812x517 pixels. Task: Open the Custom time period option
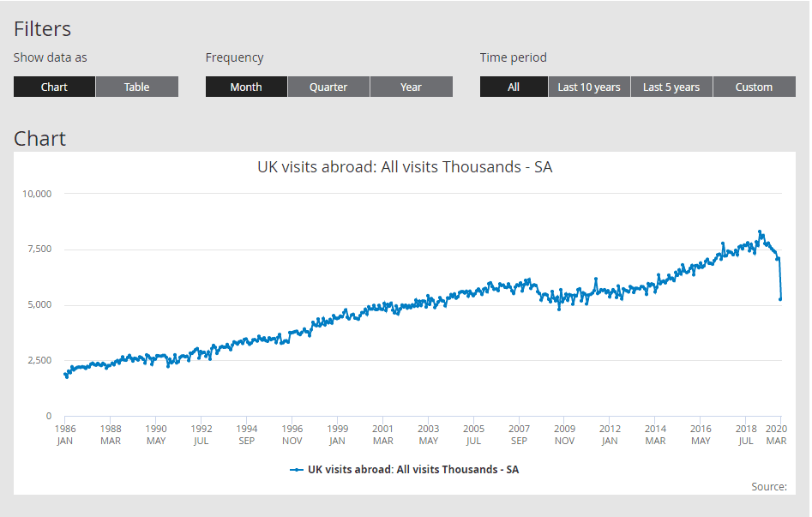pyautogui.click(x=754, y=87)
